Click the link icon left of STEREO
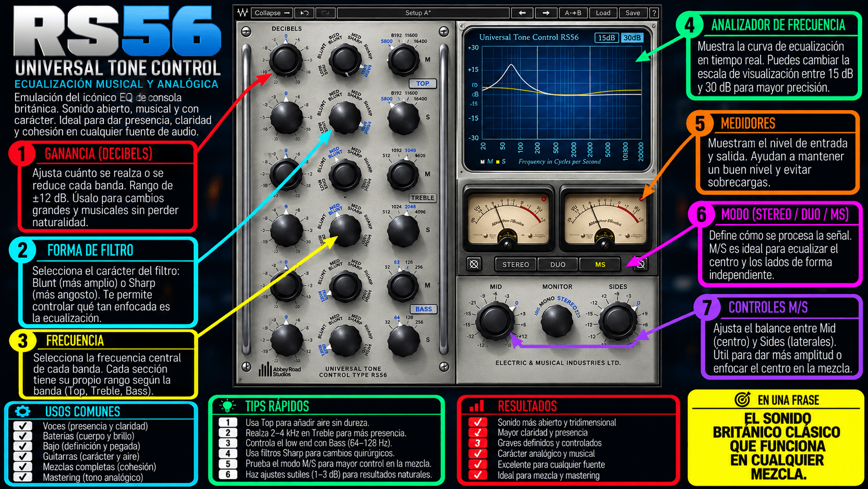This screenshot has width=868, height=489. (474, 264)
